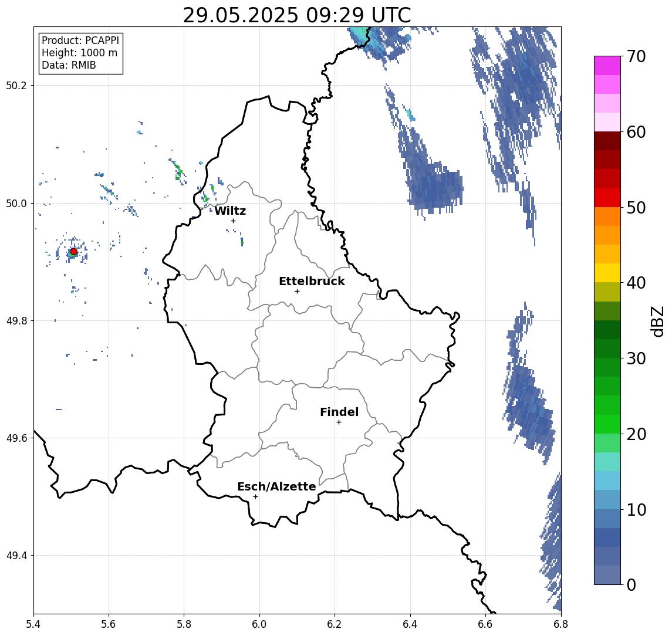
Task: Click the orange colorbar segment below 50
Action: coord(607,216)
